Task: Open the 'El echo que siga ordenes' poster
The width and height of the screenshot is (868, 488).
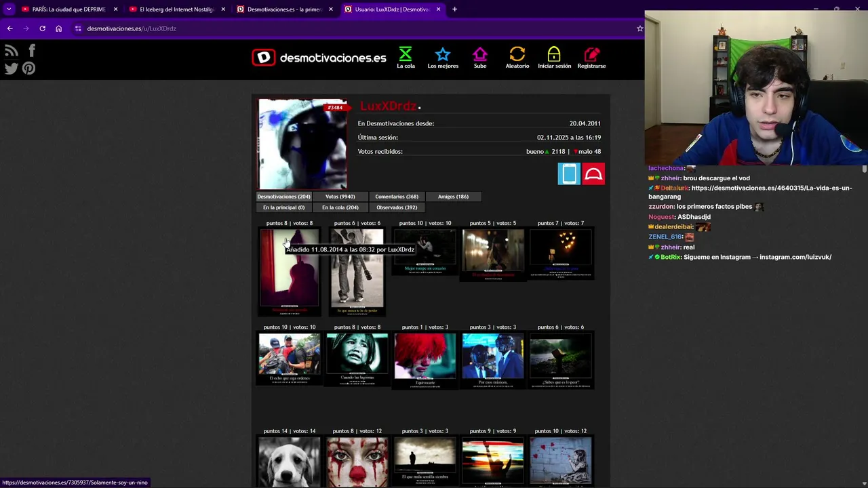Action: pyautogui.click(x=290, y=359)
